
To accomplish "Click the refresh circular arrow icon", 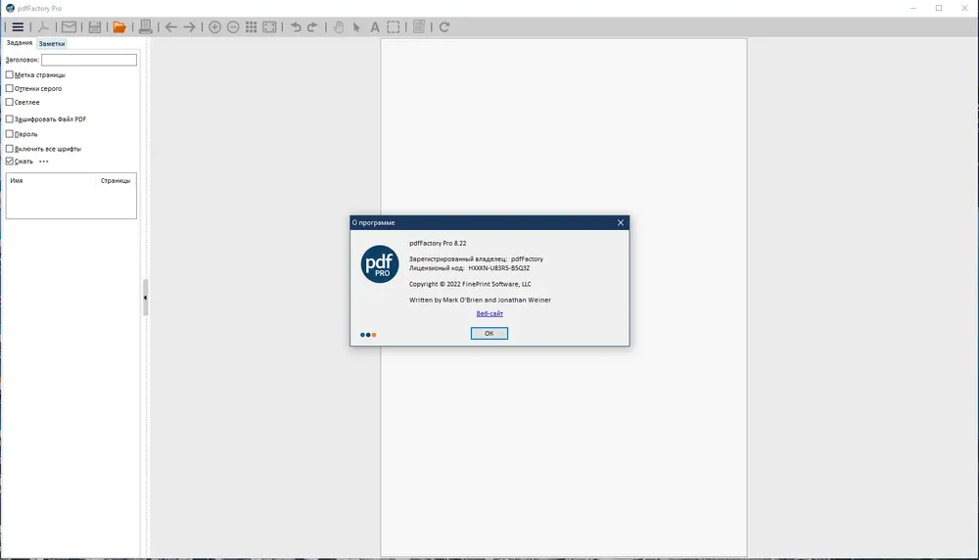I will [443, 26].
